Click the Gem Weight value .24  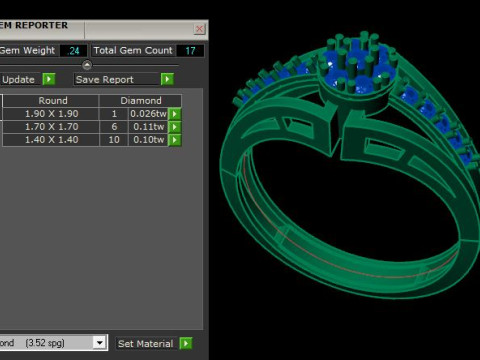[73, 51]
